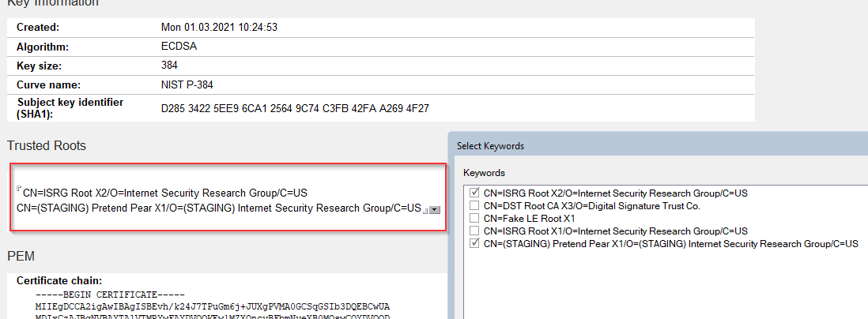Uncheck the ISRG Root X2 keyword checkbox
The image size is (868, 319).
click(474, 193)
